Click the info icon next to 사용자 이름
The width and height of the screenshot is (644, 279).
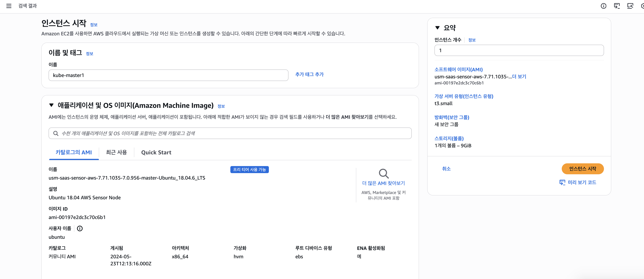click(x=80, y=228)
